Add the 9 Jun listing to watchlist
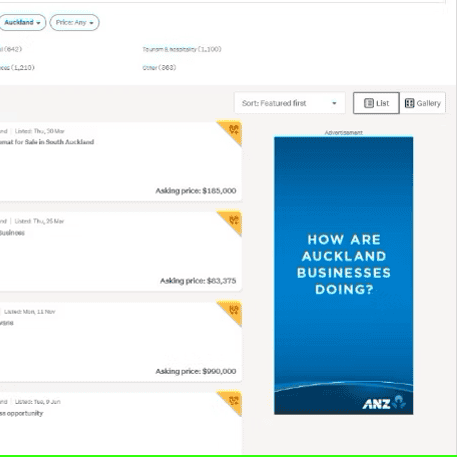The image size is (457, 457). pos(234,400)
